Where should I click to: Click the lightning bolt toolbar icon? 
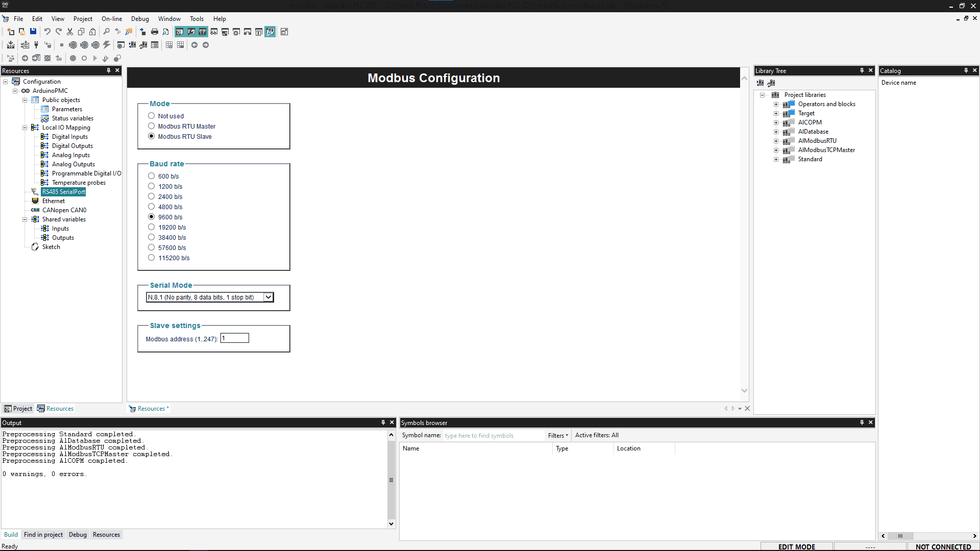[107, 45]
